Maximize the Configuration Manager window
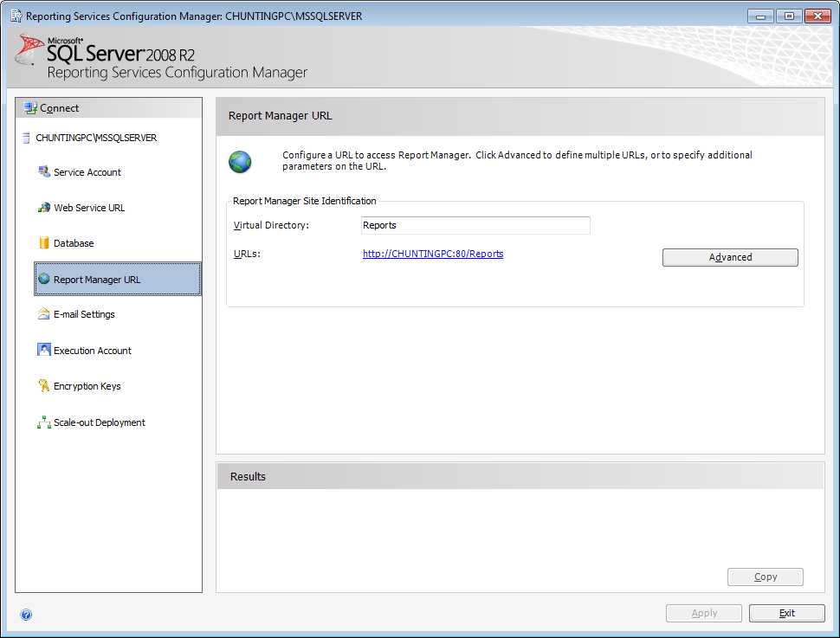This screenshot has width=840, height=638. pyautogui.click(x=789, y=16)
